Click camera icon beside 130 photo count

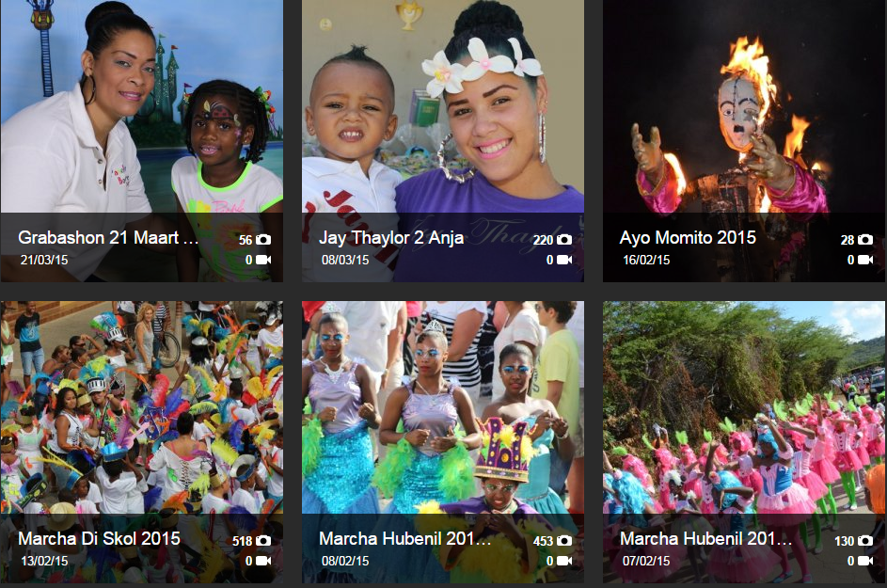[x=865, y=541]
